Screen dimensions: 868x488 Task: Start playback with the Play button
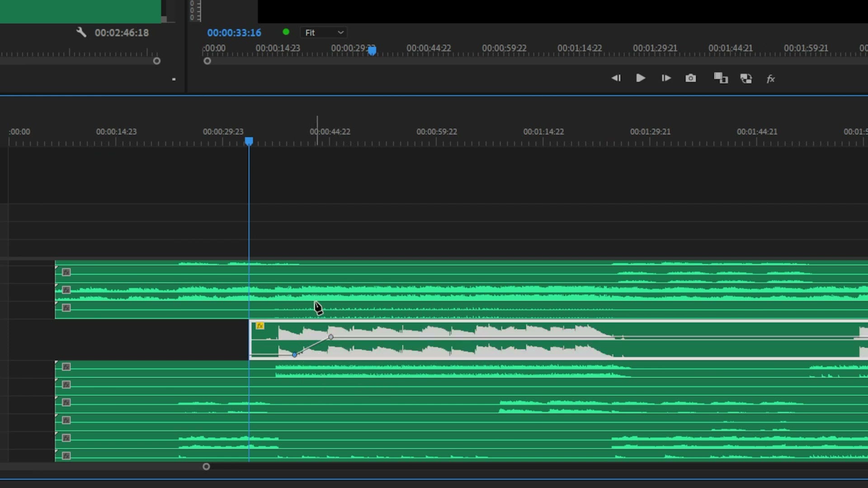pyautogui.click(x=641, y=78)
